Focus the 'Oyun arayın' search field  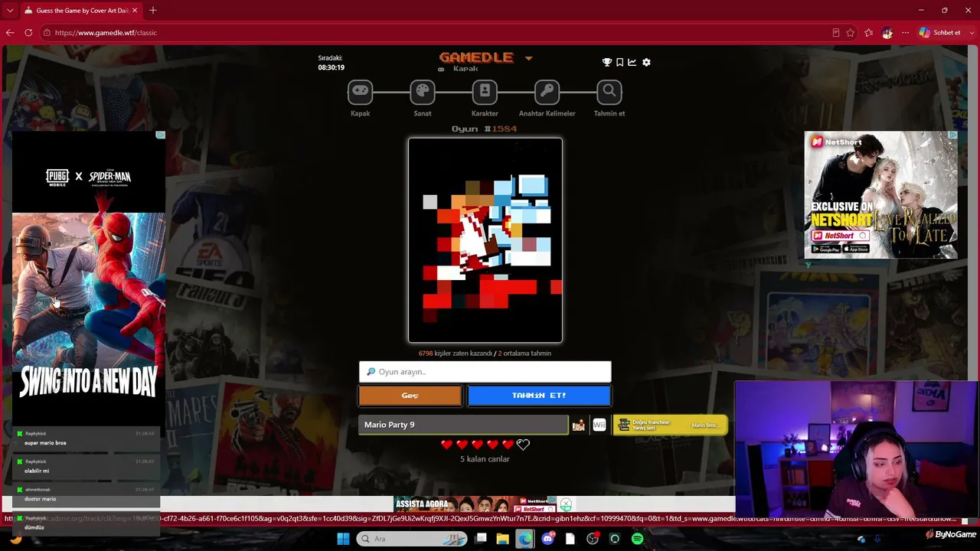(x=485, y=372)
